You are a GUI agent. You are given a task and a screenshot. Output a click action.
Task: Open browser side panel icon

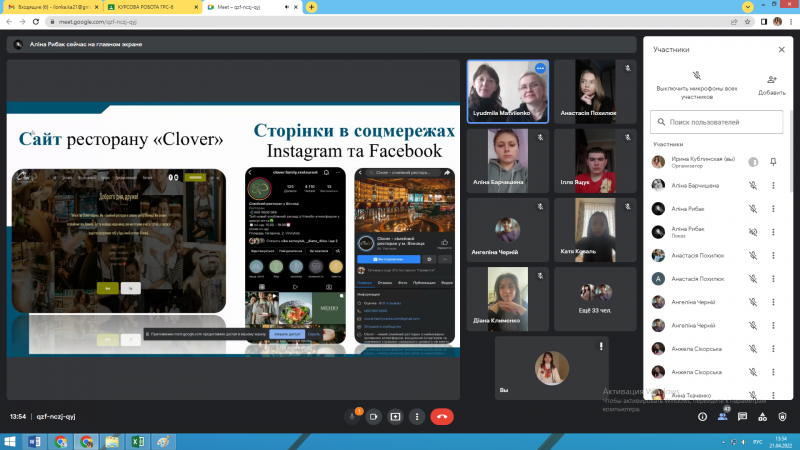coord(764,21)
